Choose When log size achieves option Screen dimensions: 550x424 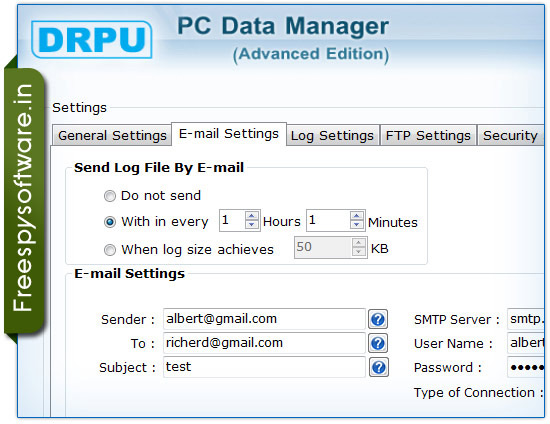(x=110, y=250)
